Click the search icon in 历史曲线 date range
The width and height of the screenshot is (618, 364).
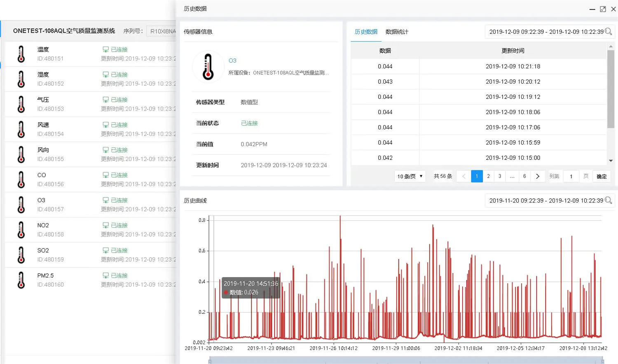(608, 201)
